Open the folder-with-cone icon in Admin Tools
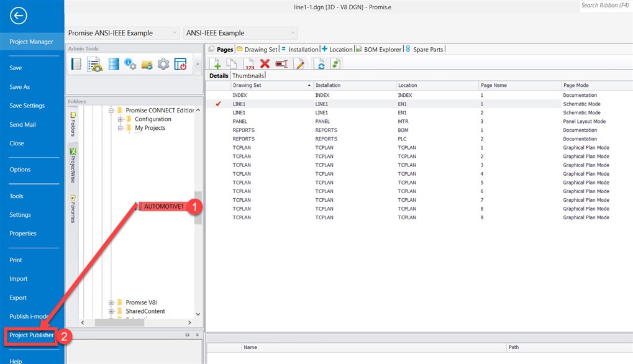The image size is (633, 364). point(147,65)
